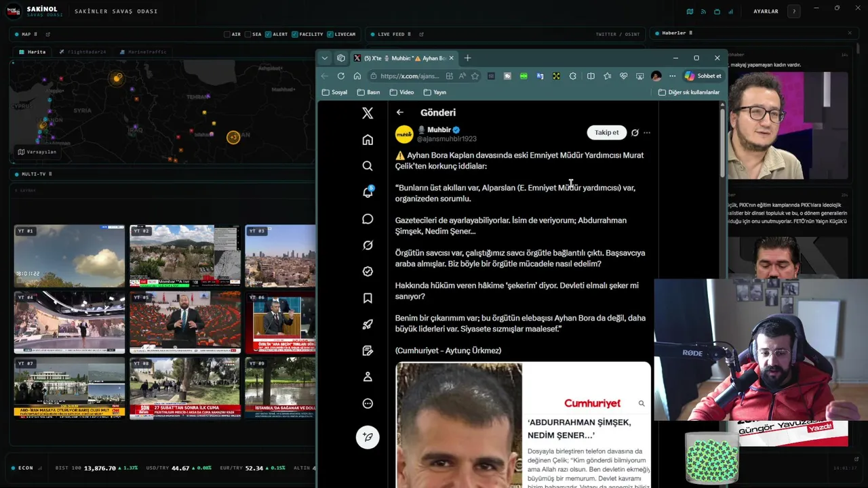Open Grok explain icon beside Takip et
Screen dimensions: 868x488
635,133
